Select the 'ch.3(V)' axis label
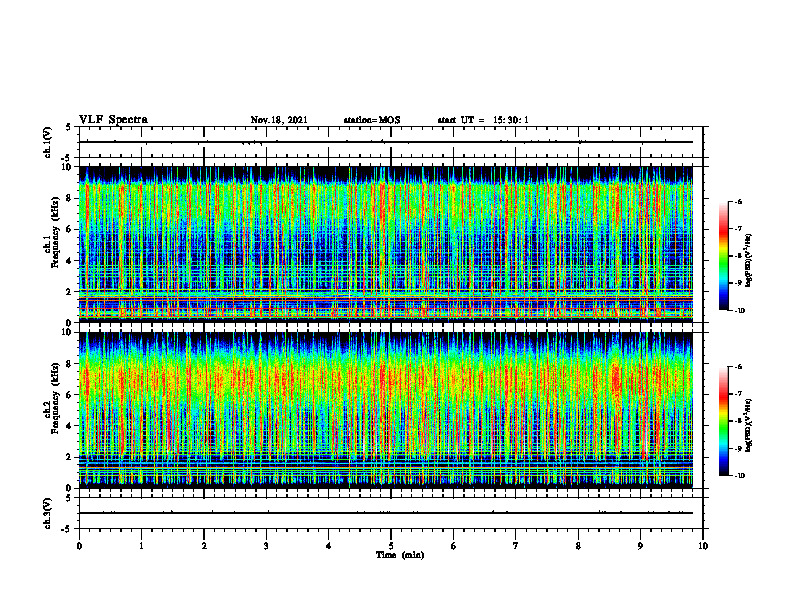 48,513
